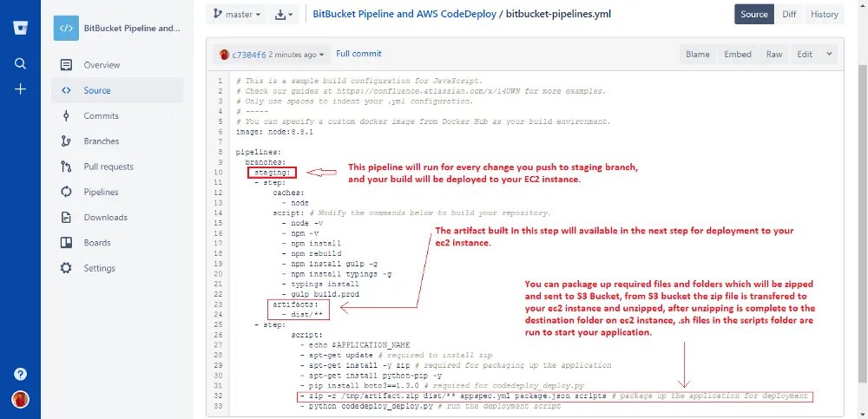Click the bitbucket-pipelines.yml file name
This screenshot has width=868, height=419.
point(558,15)
